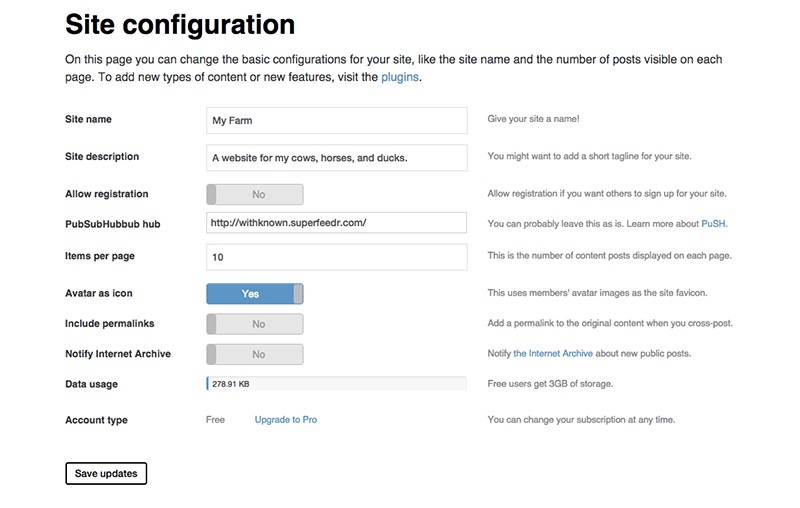Switch on Notify Internet Archive toggle

(255, 354)
